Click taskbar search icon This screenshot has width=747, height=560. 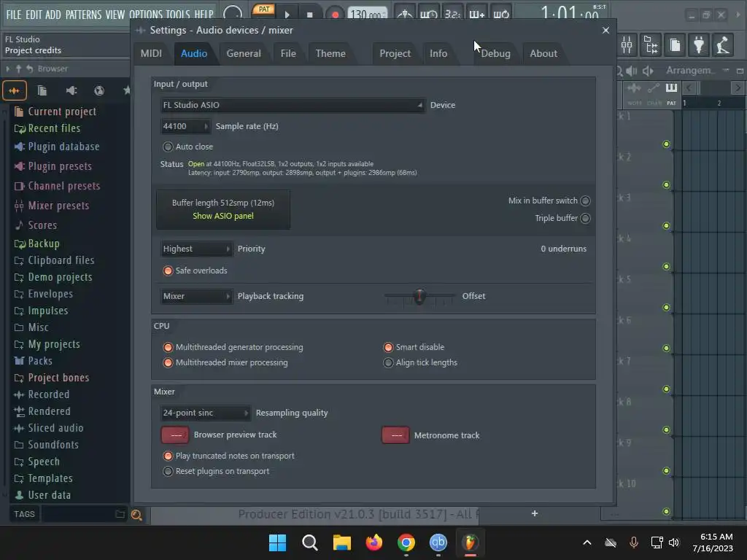point(309,542)
